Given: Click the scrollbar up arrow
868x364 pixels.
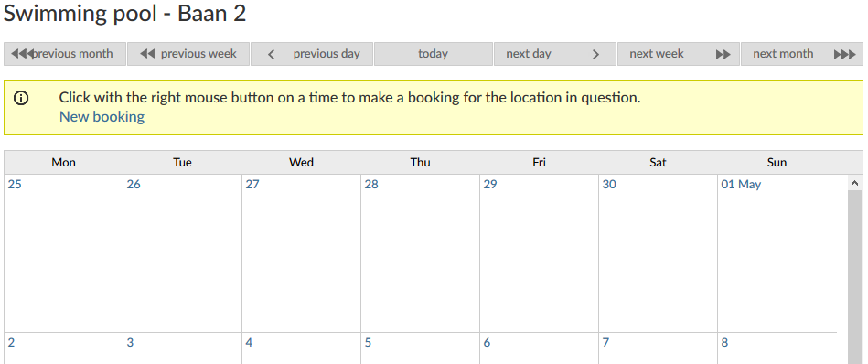Looking at the screenshot, I should pyautogui.click(x=854, y=183).
